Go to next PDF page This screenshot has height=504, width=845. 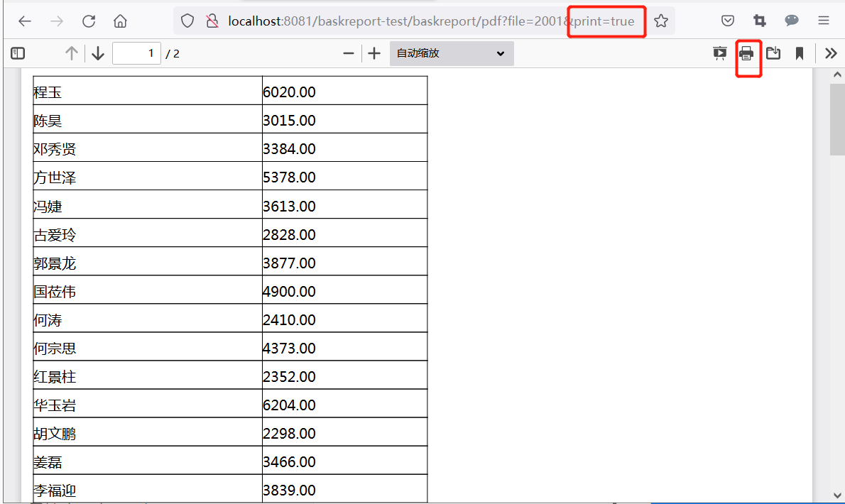[97, 53]
